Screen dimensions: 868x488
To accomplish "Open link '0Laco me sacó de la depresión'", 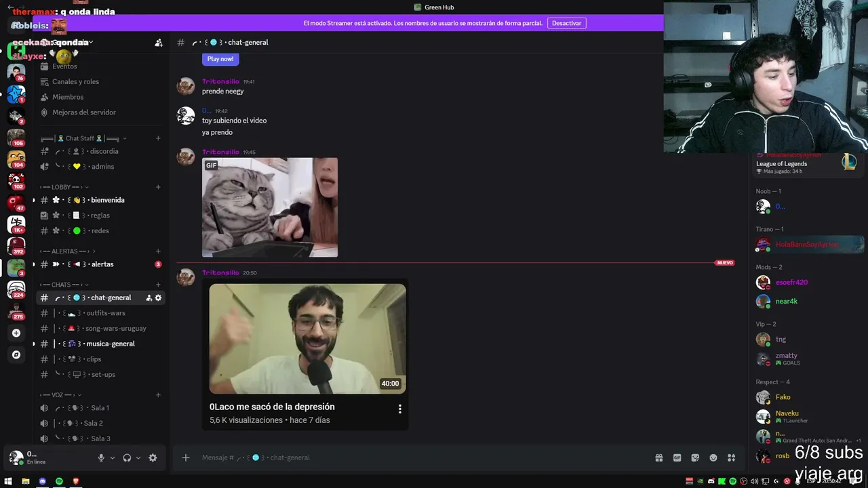I will 272,407.
